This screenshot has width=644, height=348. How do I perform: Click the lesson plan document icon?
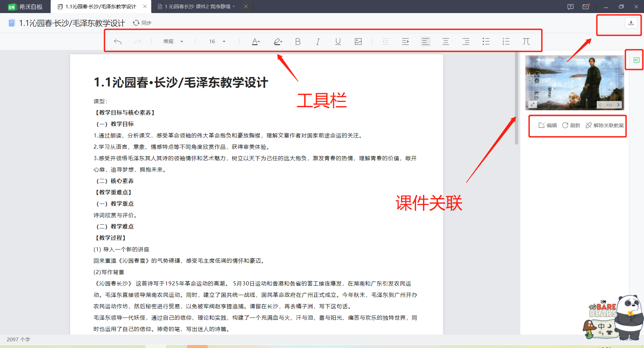point(12,23)
